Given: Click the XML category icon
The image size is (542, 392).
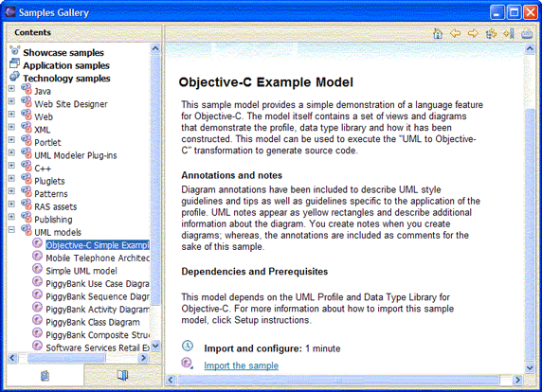Looking at the screenshot, I should point(27,128).
